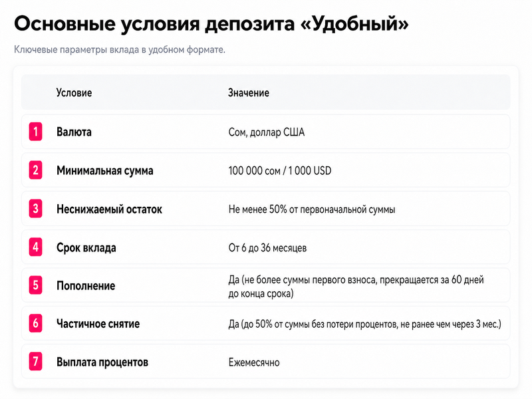Click the Ежемесячно value text

pos(254,362)
